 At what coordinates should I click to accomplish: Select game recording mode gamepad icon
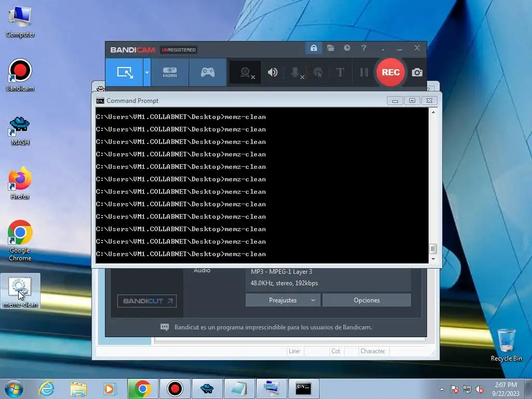(x=208, y=72)
